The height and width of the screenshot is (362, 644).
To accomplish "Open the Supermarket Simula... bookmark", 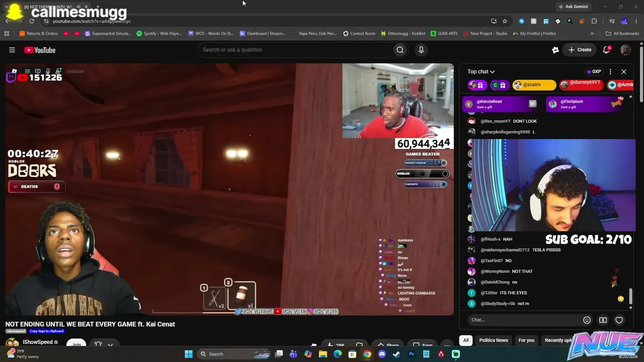I will click(108, 34).
